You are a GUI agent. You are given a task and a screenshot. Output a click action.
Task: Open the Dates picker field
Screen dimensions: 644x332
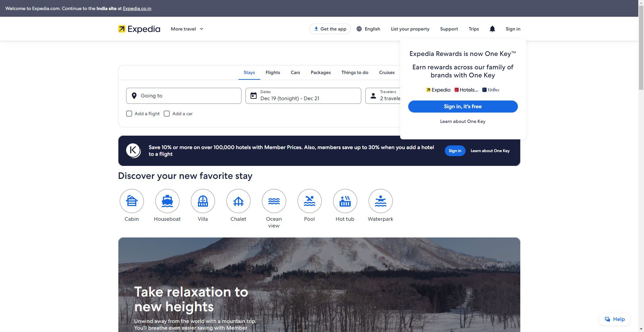pos(303,96)
